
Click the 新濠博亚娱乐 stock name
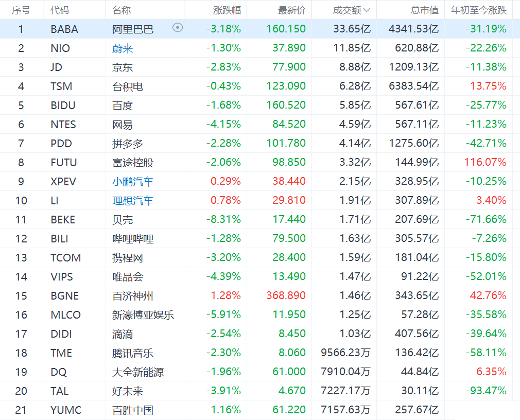pyautogui.click(x=143, y=315)
